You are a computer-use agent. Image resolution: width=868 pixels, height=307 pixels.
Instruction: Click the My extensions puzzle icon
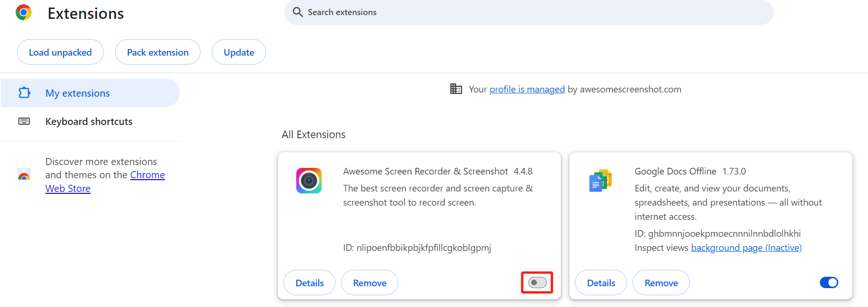point(25,93)
